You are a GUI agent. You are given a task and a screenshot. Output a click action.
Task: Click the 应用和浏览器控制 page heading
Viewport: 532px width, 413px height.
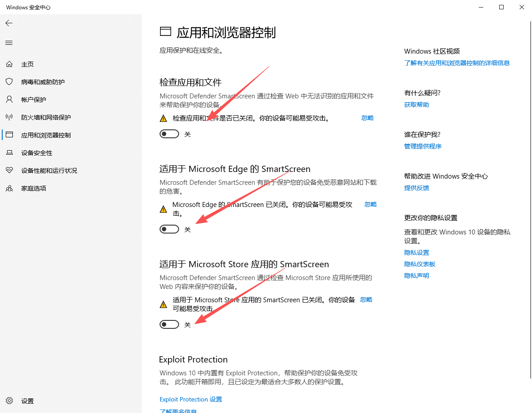pos(226,32)
